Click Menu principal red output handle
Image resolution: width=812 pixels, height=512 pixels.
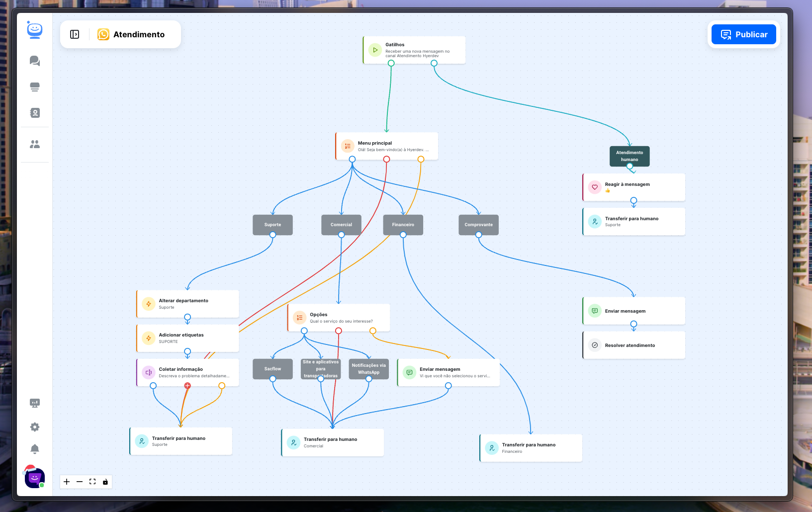click(x=386, y=159)
